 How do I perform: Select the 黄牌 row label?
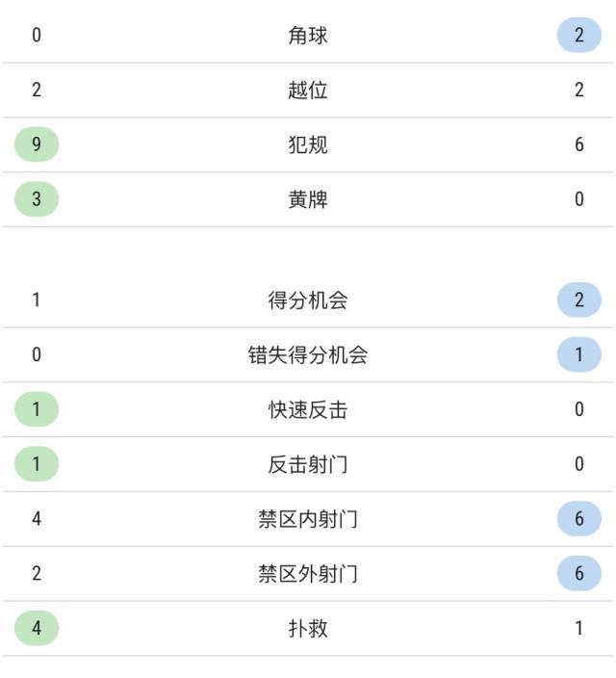coord(308,200)
